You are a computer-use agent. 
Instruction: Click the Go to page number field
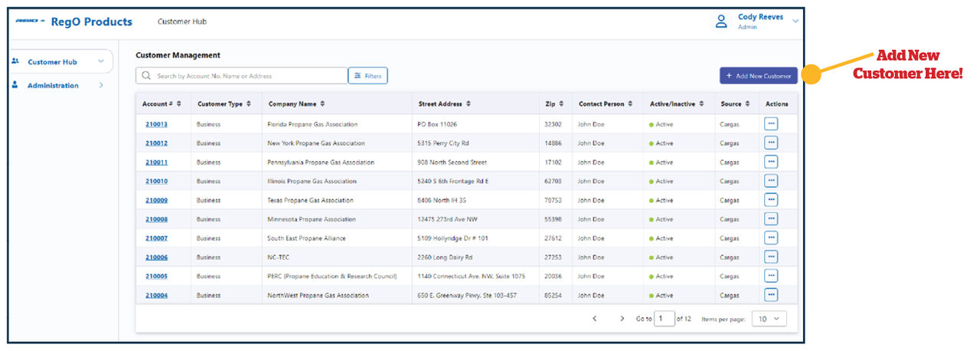[x=664, y=319]
